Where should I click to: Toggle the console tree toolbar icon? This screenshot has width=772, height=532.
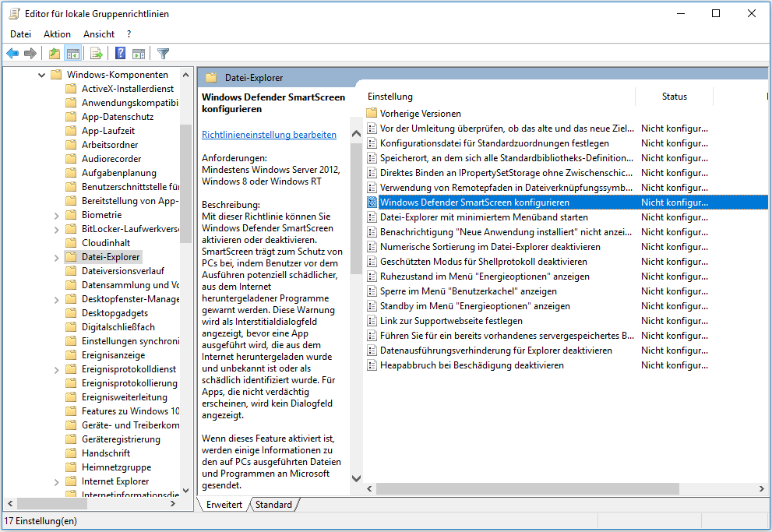pyautogui.click(x=73, y=53)
